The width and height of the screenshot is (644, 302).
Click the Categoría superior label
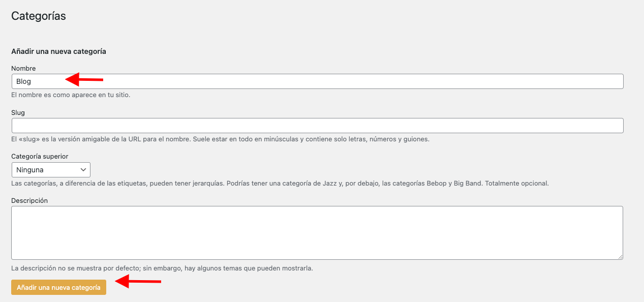click(40, 156)
